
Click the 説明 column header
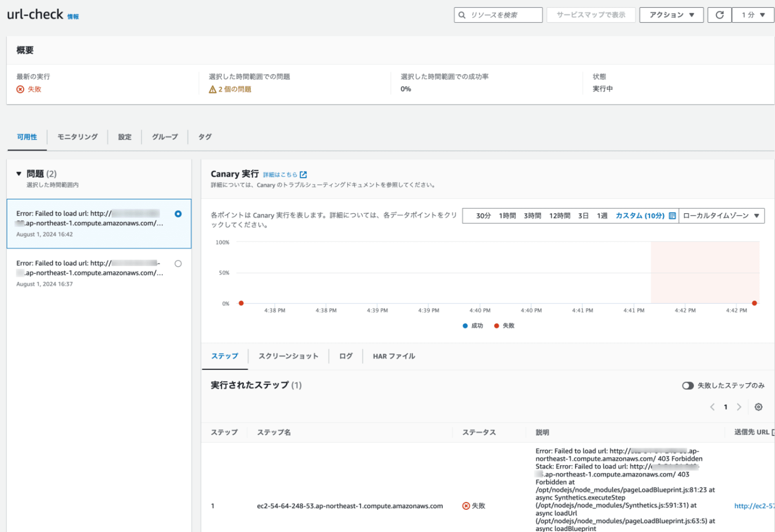click(542, 432)
